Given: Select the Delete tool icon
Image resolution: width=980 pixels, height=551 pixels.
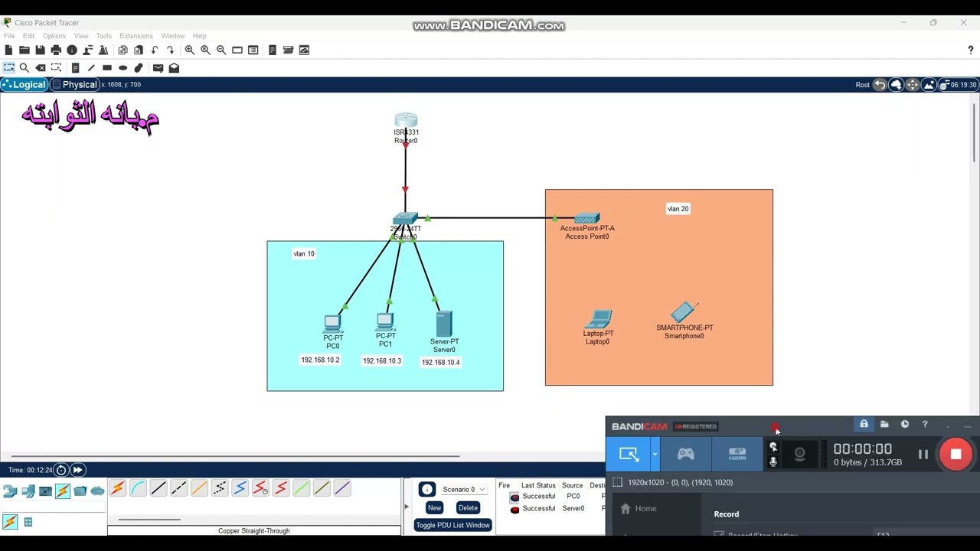Looking at the screenshot, I should pyautogui.click(x=41, y=68).
